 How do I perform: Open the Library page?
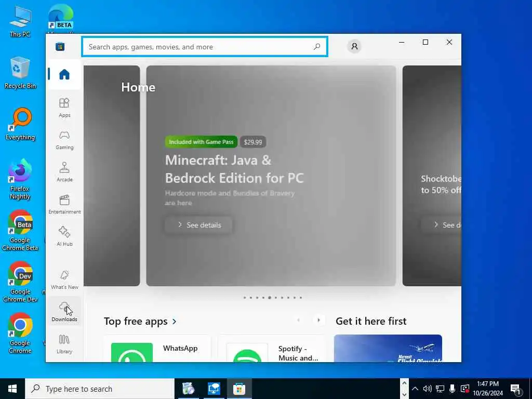(x=64, y=344)
